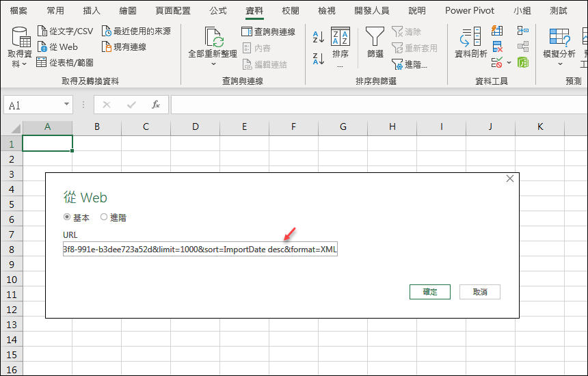Open 現有連線 connections

tap(124, 47)
